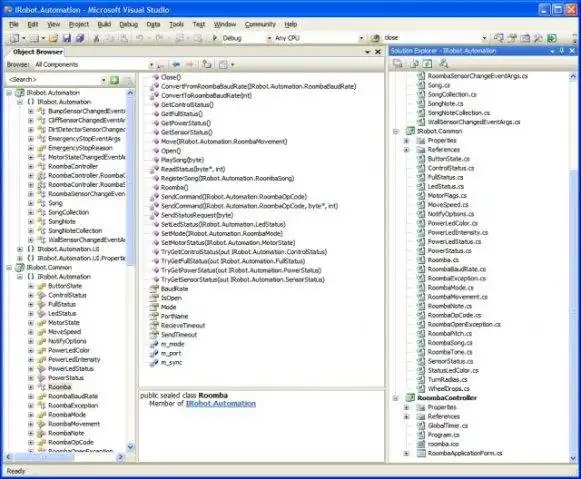Click Edit Custom Component Set ellipsis button
Viewport: 581px width, 479px height.
point(160,65)
